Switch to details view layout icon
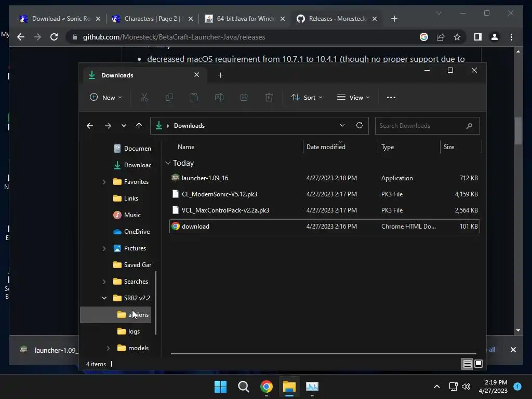The image size is (532, 399). click(x=467, y=364)
